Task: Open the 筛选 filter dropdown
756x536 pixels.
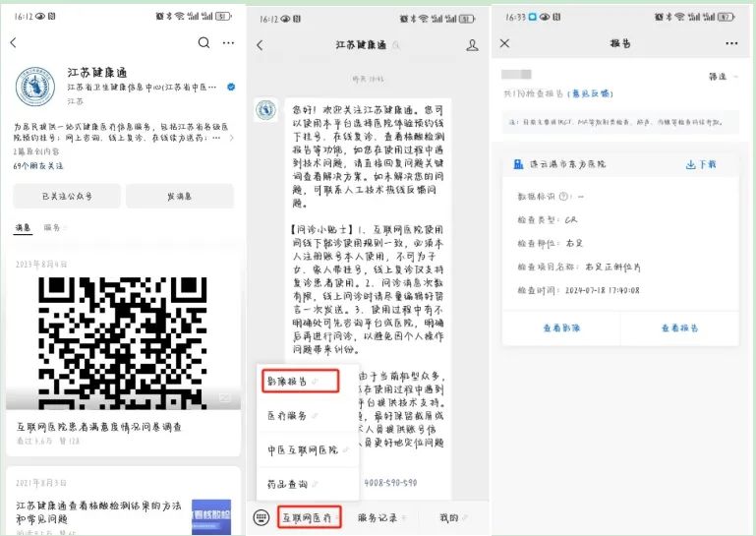Action: click(723, 77)
